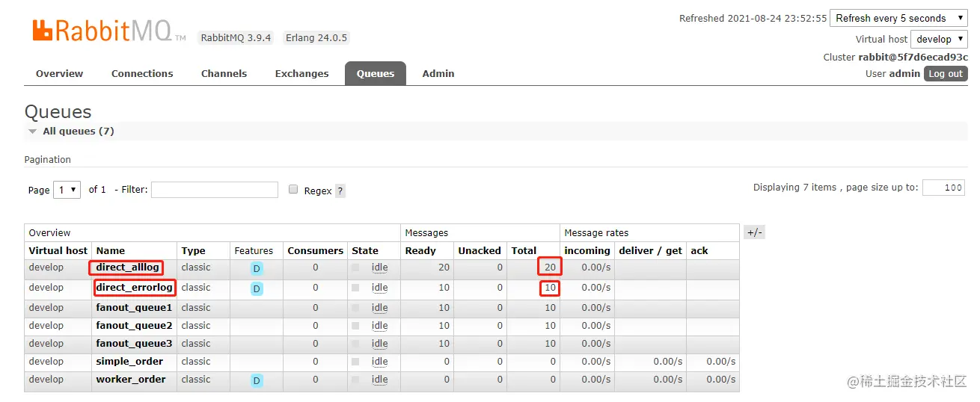The image size is (980, 402).
Task: Toggle the +/- columns selector
Action: (754, 232)
